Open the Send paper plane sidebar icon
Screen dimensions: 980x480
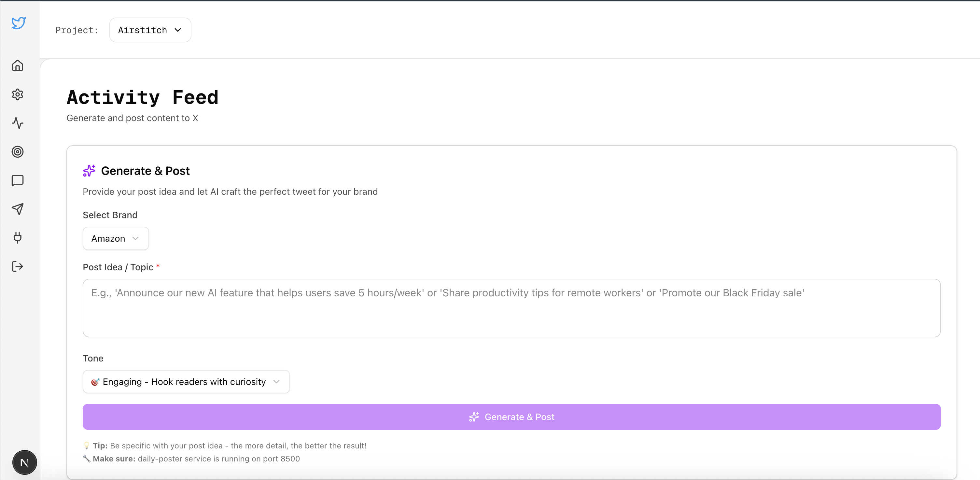[18, 209]
